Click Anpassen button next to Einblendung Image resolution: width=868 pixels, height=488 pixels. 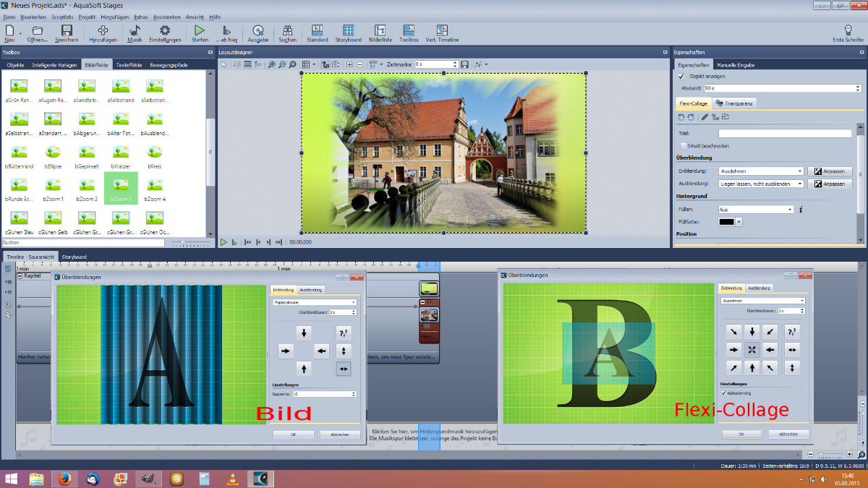coord(830,171)
